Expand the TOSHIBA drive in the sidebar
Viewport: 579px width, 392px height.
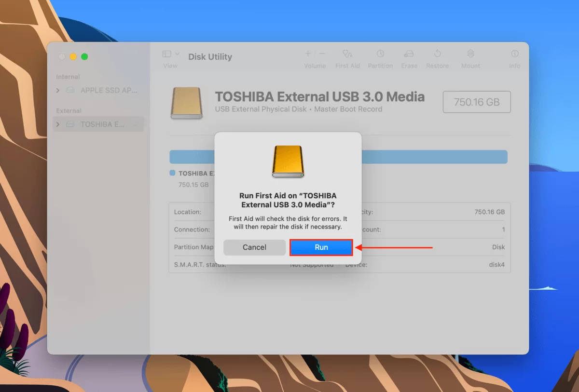[x=57, y=124]
